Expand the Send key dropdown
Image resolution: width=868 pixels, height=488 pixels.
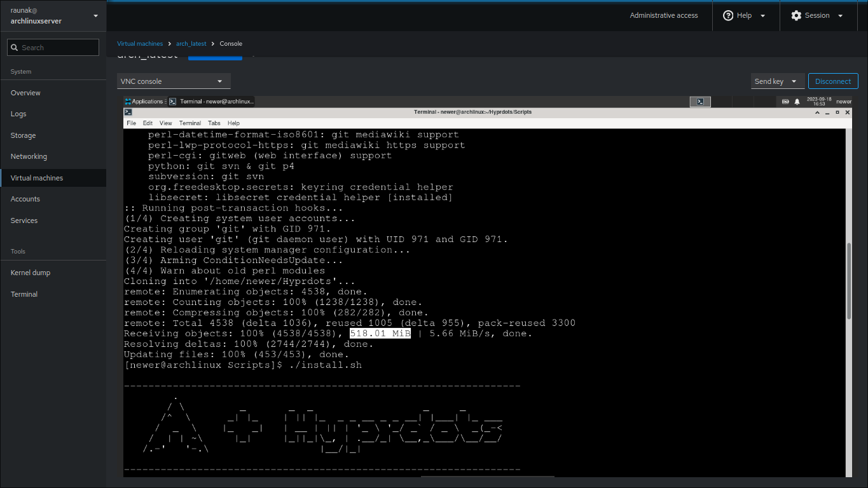point(776,81)
